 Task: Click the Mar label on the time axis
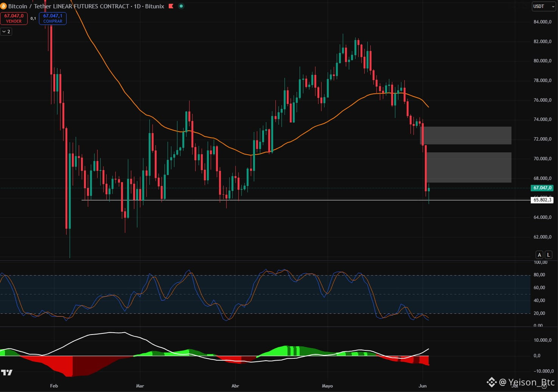click(x=140, y=386)
